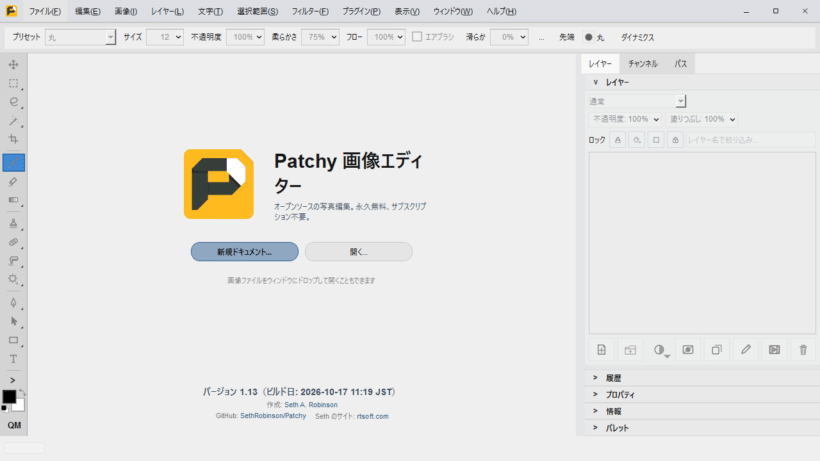The image size is (820, 461).
Task: Click the new layer icon
Action: pyautogui.click(x=601, y=350)
